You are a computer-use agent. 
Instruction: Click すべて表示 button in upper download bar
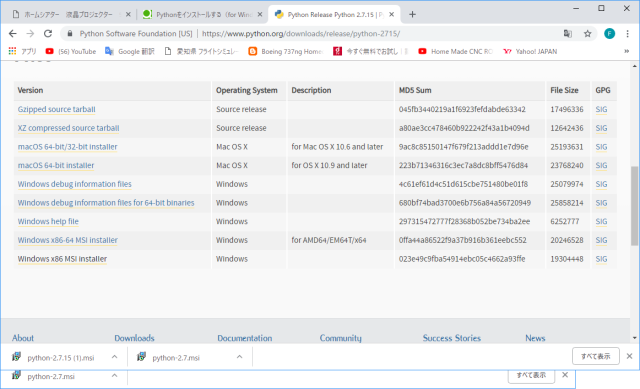[x=596, y=356]
